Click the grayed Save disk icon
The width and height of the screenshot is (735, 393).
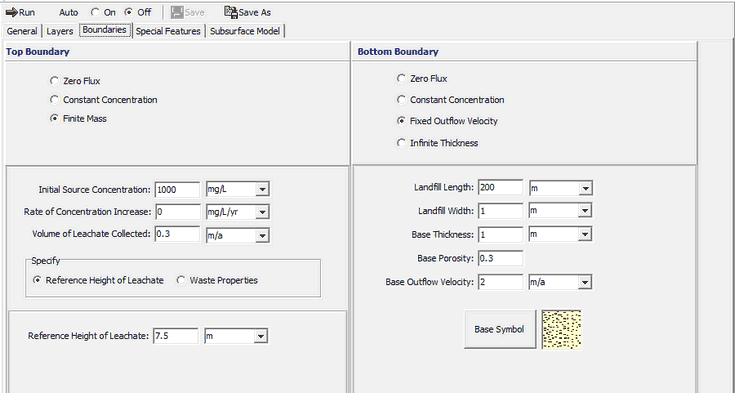pos(177,12)
